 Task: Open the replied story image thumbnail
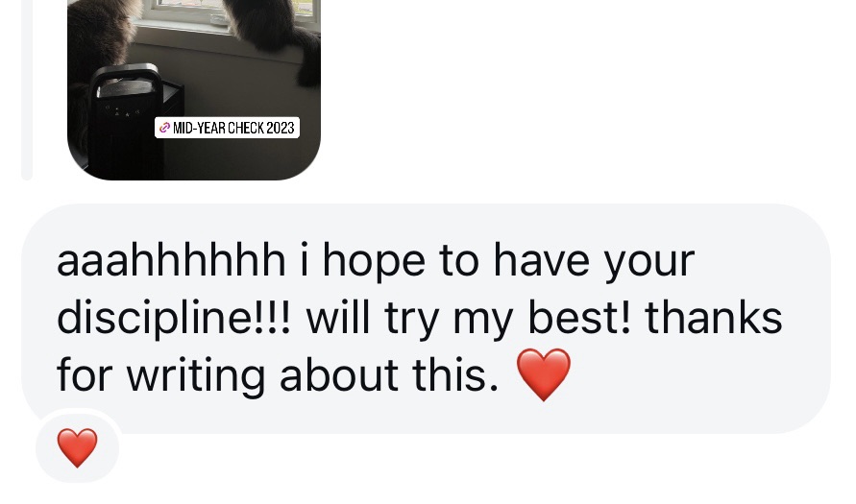(x=194, y=90)
